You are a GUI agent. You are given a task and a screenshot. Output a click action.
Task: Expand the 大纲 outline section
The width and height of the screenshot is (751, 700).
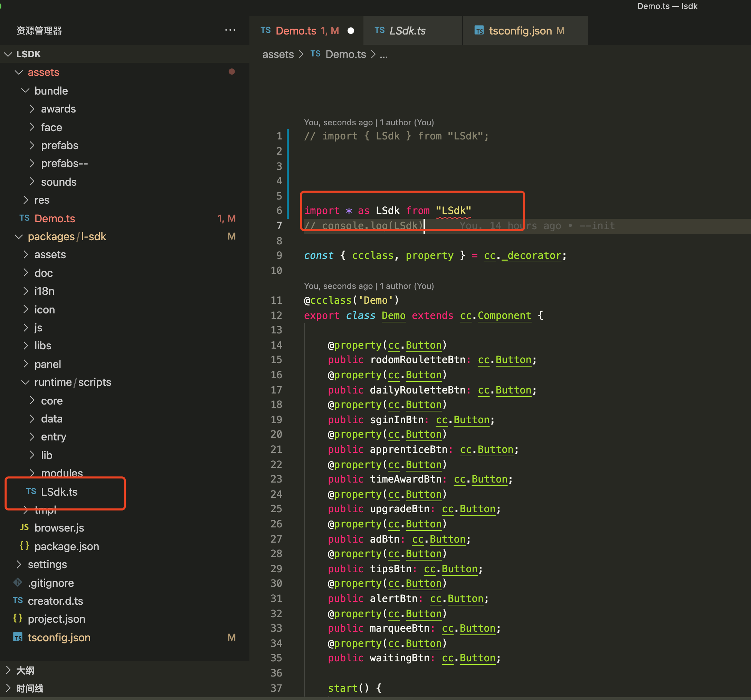(x=8, y=670)
